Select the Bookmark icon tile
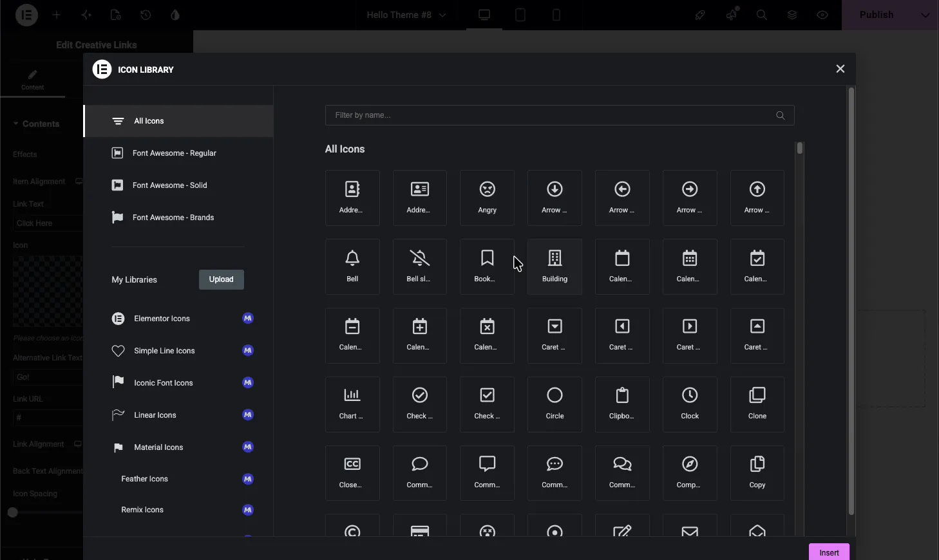Viewport: 939px width, 560px height. 487,267
